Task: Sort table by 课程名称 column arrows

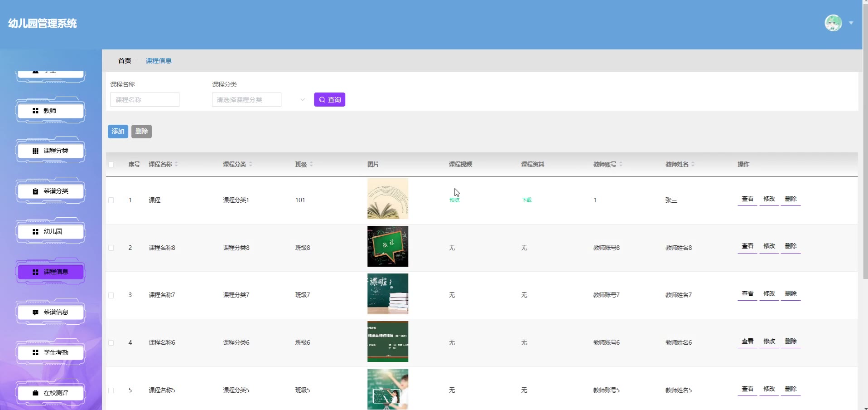Action: 176,164
